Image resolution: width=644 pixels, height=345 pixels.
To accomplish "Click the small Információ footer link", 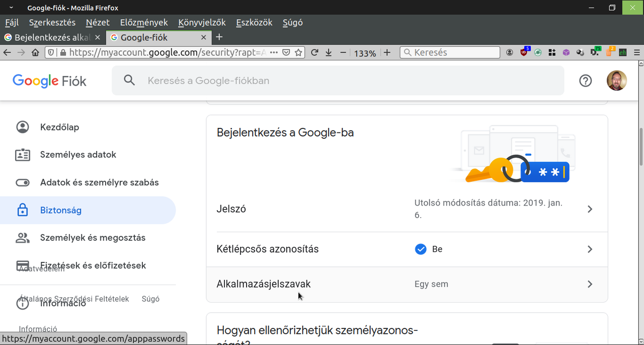I will point(38,329).
